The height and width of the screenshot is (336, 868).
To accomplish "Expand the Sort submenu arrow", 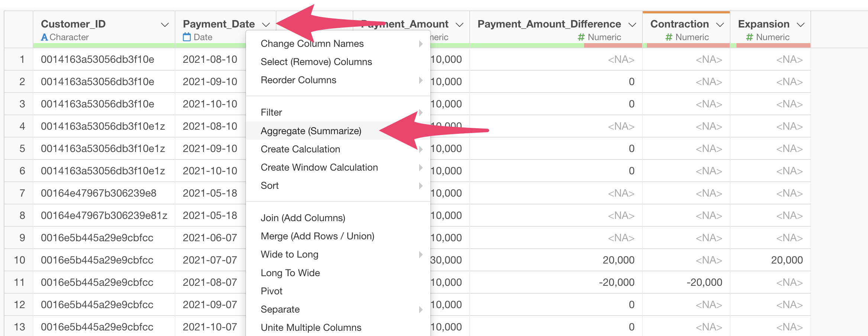I will click(x=421, y=185).
